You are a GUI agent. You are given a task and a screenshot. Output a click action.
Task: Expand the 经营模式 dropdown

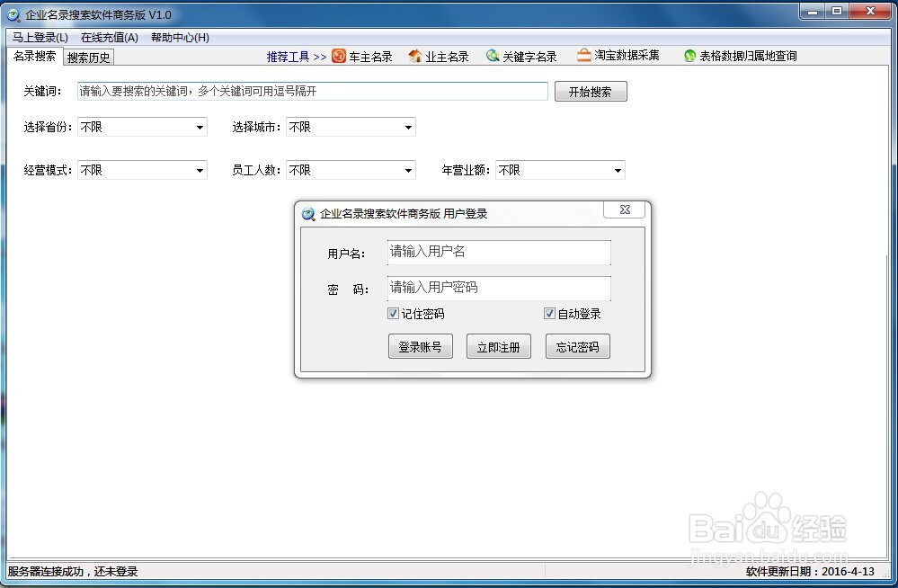tap(200, 170)
